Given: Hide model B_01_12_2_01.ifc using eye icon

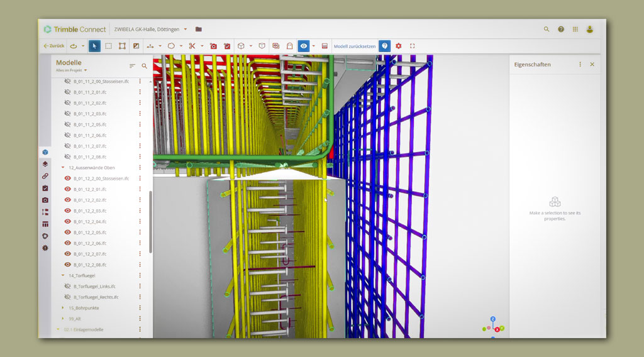Looking at the screenshot, I should 68,189.
